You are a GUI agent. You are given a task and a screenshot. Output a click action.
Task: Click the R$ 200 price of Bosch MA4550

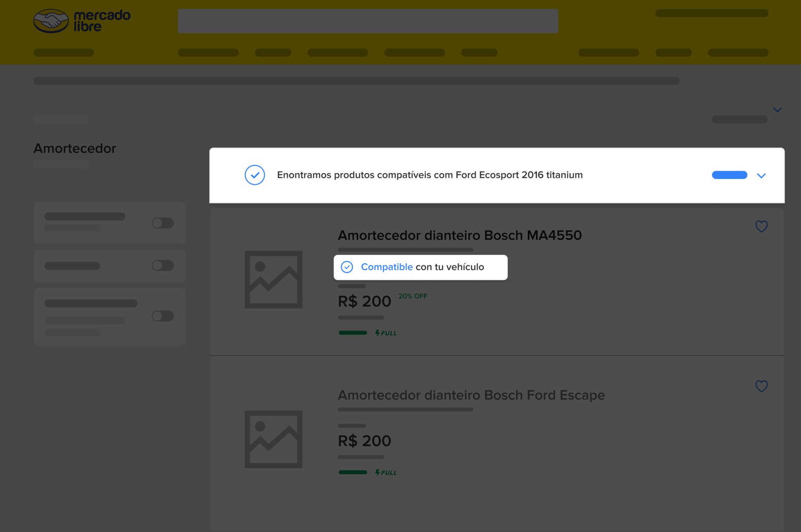[x=365, y=301]
